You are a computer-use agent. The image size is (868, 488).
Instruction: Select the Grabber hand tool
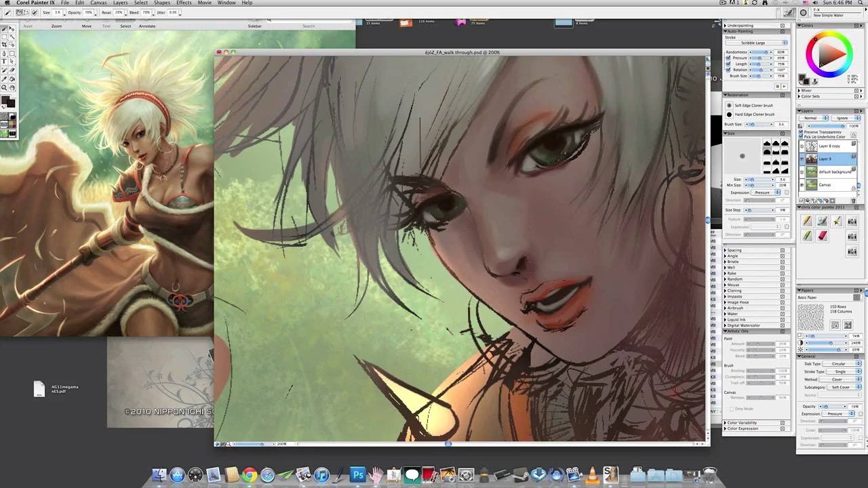(x=12, y=88)
